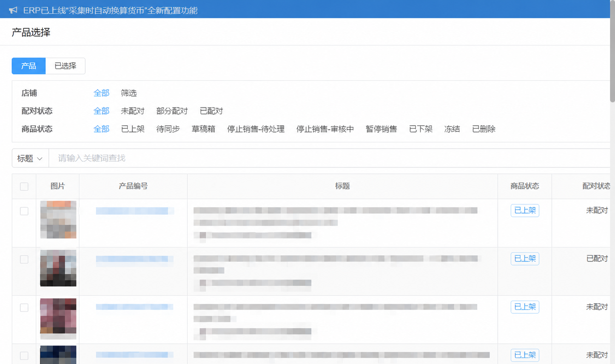Viewport: 615px width, 364px height.
Task: Open the second product's thumbnail image
Action: (x=58, y=268)
